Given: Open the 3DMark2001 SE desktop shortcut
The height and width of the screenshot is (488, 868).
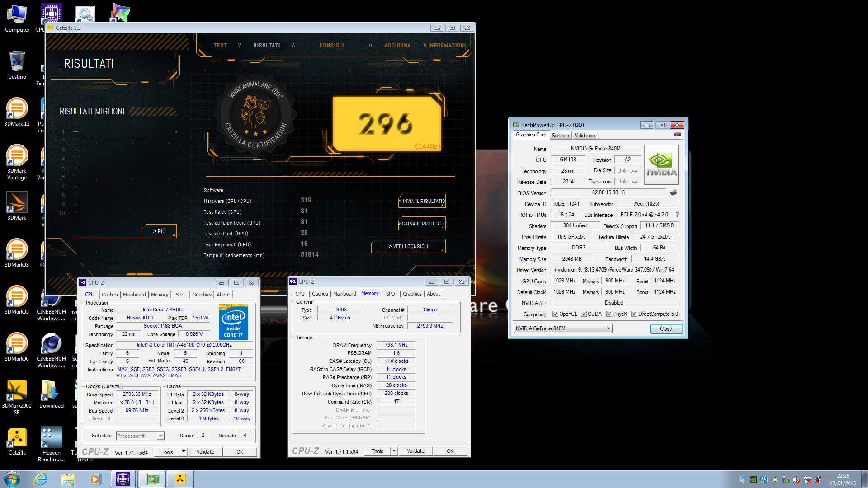Looking at the screenshot, I should 17,397.
